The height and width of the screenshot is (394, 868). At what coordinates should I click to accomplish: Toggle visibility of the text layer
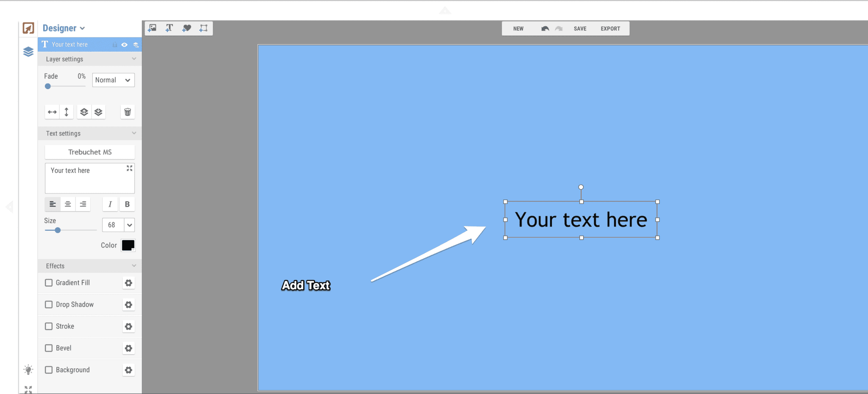pyautogui.click(x=124, y=44)
